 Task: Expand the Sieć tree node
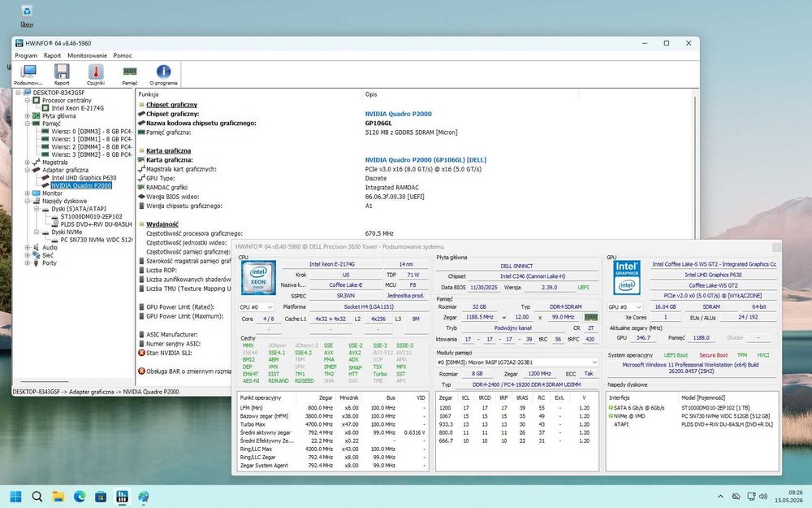pyautogui.click(x=28, y=255)
